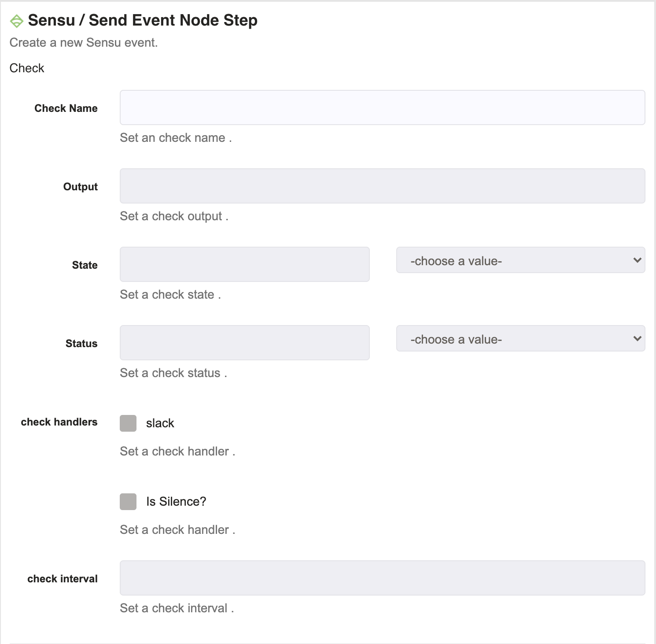Focus the Check Name text field
656x644 pixels.
(382, 107)
